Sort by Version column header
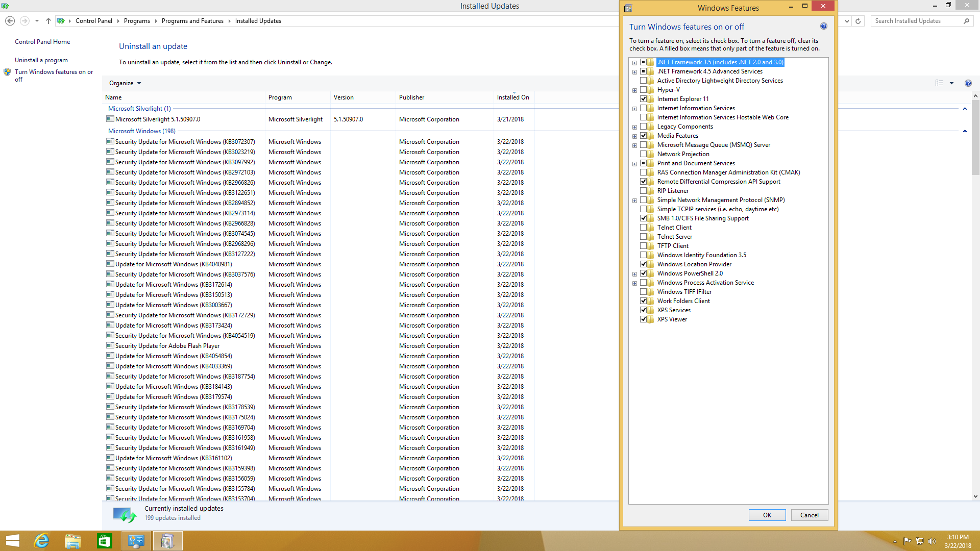 coord(363,97)
